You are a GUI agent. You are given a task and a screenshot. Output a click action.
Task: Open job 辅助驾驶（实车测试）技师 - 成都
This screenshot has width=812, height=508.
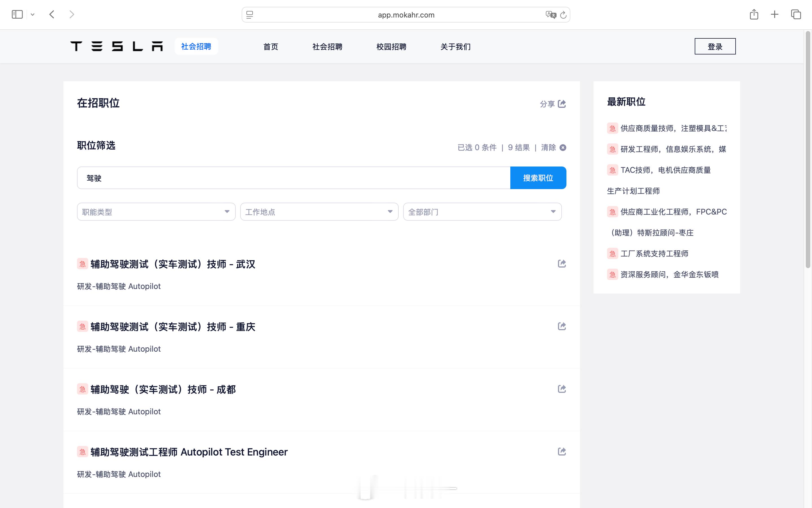[x=163, y=389]
